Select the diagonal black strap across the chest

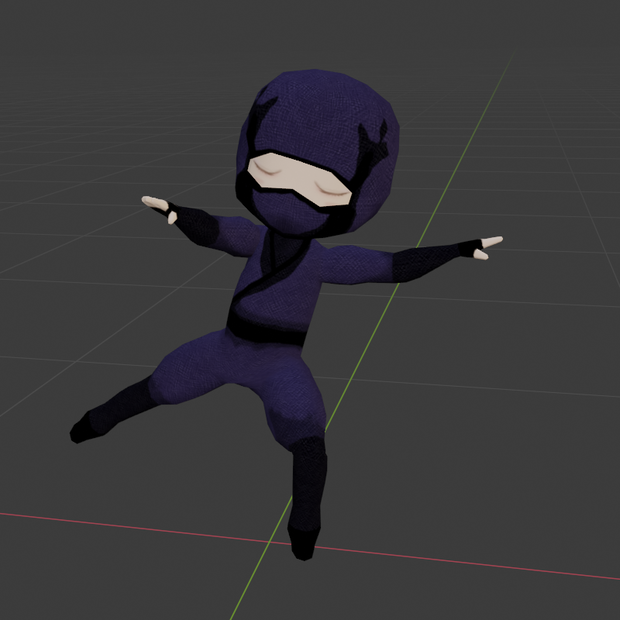coord(273,273)
